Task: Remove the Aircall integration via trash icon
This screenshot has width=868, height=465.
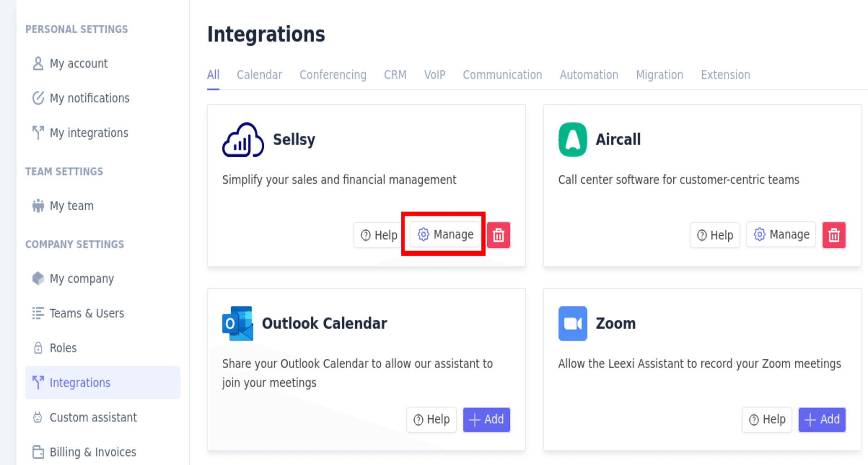Action: click(833, 235)
